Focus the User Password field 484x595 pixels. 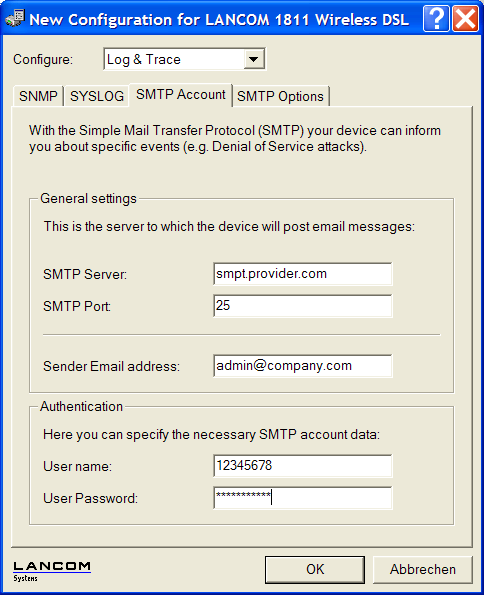(303, 497)
